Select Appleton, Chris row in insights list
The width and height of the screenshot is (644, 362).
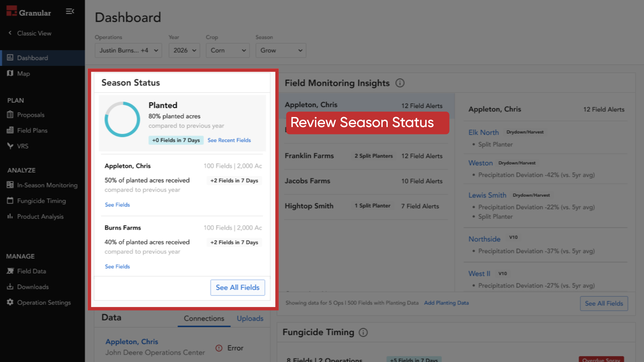tap(366, 106)
